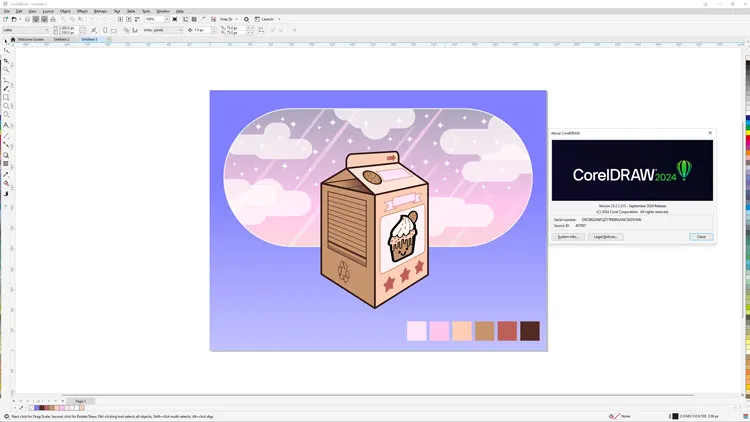Click the Welcome Screen home icon
750x422 pixels.
click(13, 40)
